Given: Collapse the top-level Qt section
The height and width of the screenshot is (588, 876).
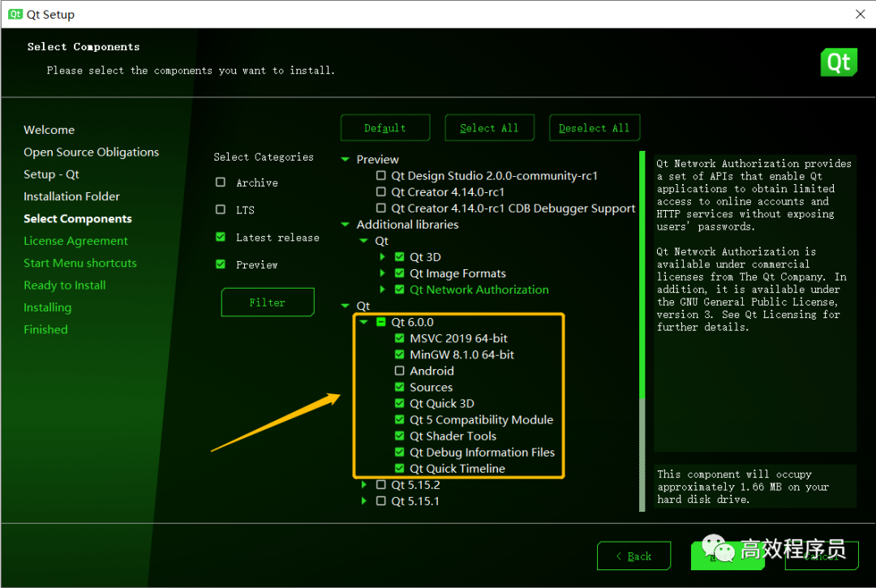Looking at the screenshot, I should pyautogui.click(x=346, y=306).
